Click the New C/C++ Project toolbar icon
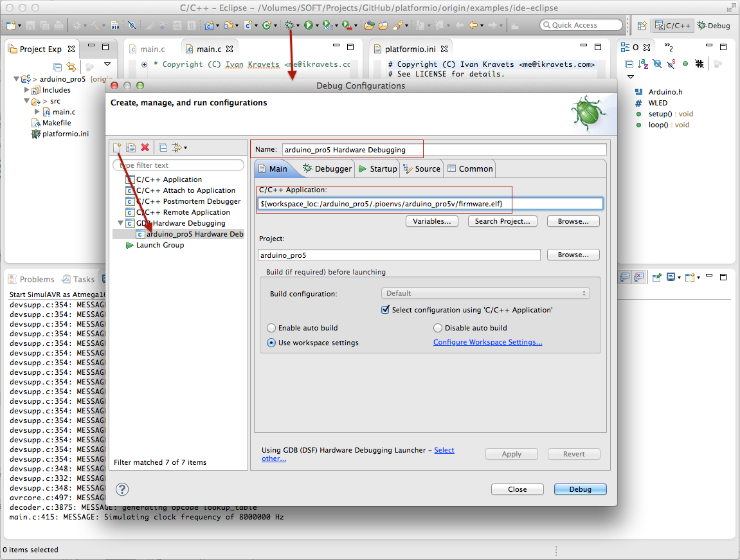The height and width of the screenshot is (560, 740). (209, 25)
